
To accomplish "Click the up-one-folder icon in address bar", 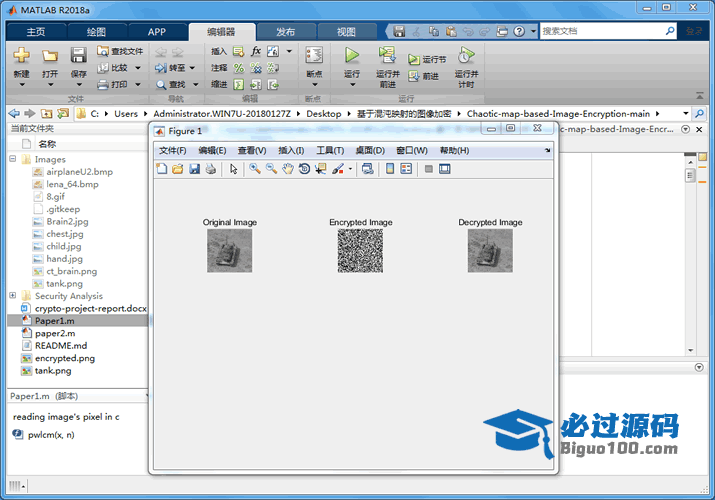I will (x=47, y=113).
